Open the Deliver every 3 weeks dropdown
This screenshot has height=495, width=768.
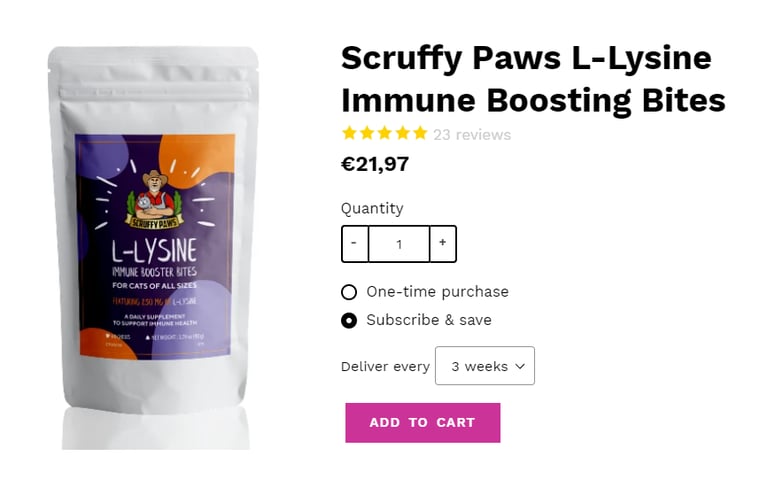[485, 366]
